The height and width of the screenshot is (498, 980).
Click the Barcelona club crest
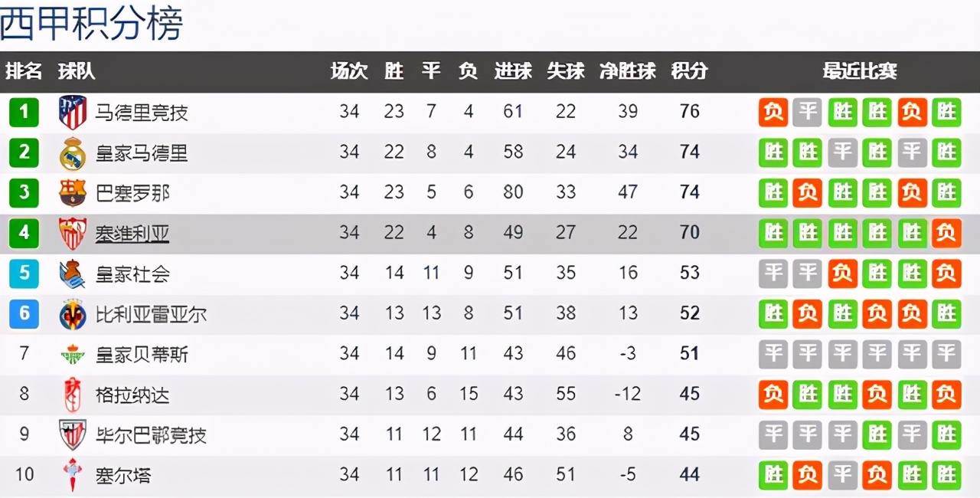coord(73,193)
